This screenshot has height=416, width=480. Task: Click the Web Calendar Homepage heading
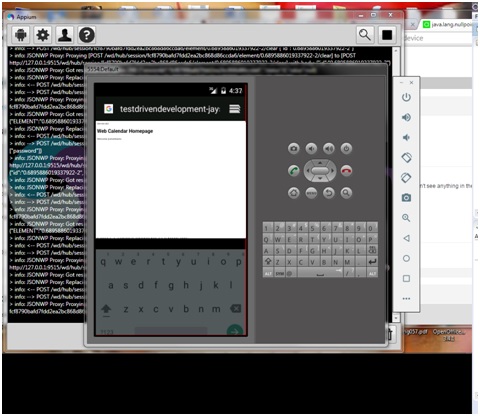pyautogui.click(x=125, y=131)
